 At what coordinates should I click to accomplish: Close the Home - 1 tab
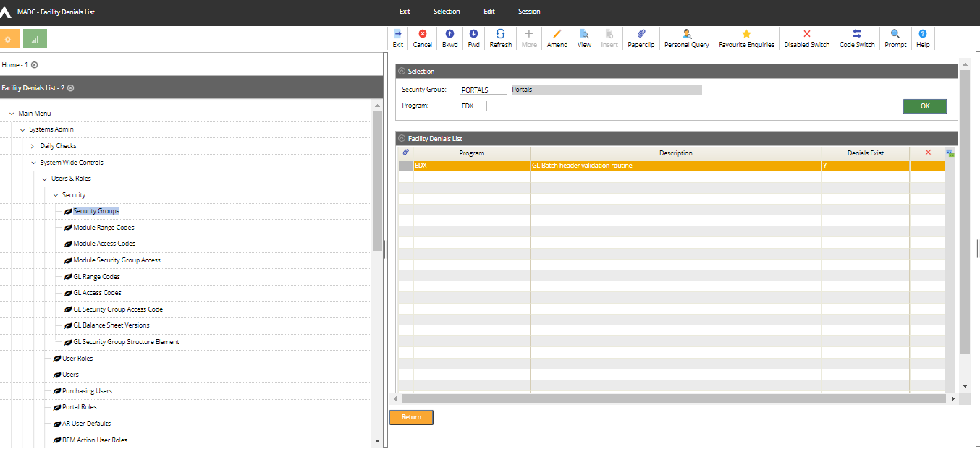[x=34, y=65]
